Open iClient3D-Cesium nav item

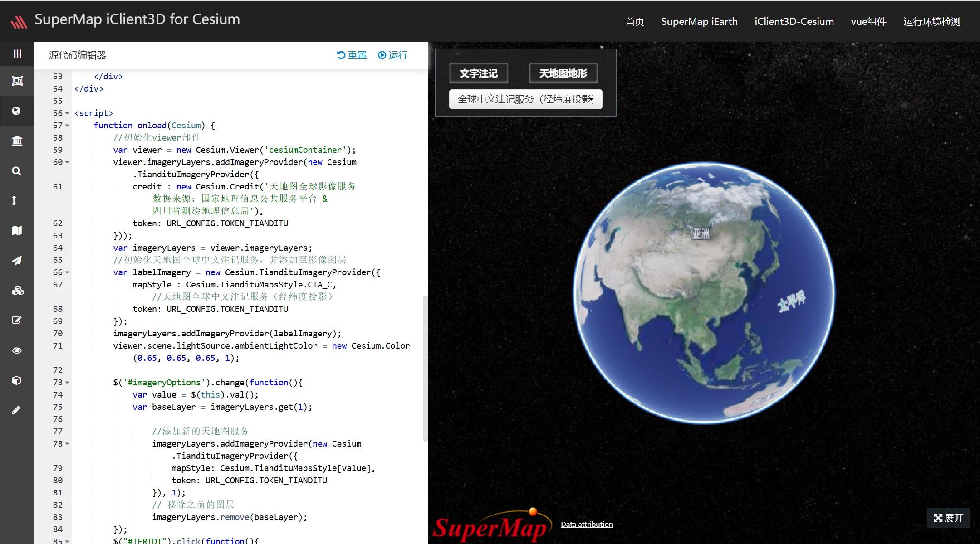click(794, 22)
